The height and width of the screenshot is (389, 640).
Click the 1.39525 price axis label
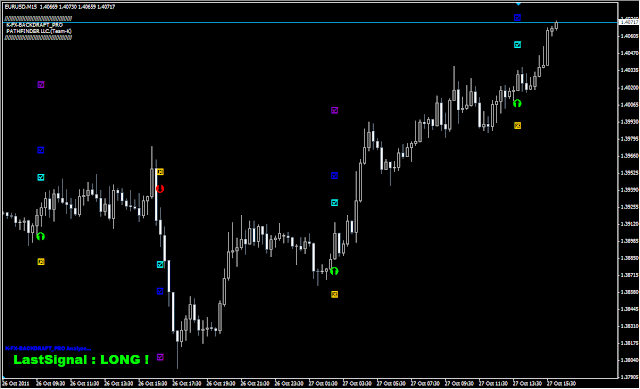(629, 173)
